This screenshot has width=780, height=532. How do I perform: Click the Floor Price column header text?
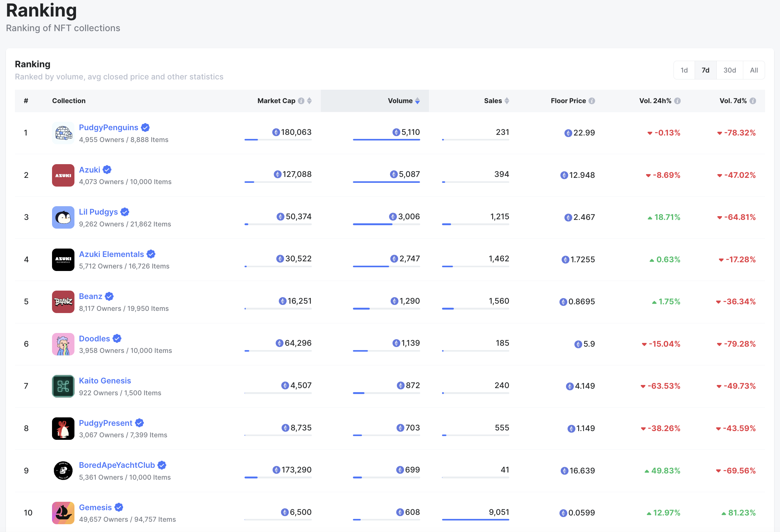[568, 101]
